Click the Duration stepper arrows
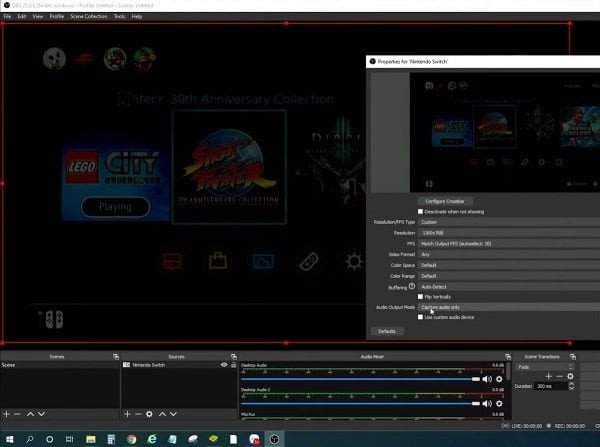The height and width of the screenshot is (447, 600). tap(571, 386)
